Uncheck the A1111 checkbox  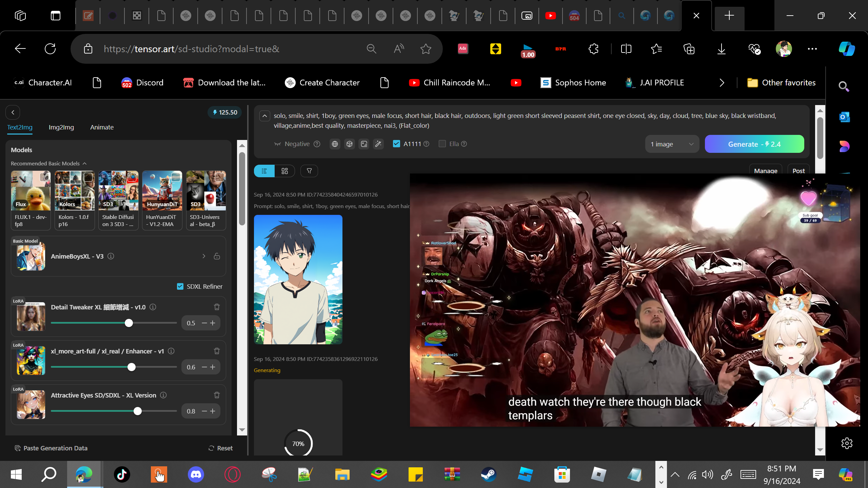point(396,144)
